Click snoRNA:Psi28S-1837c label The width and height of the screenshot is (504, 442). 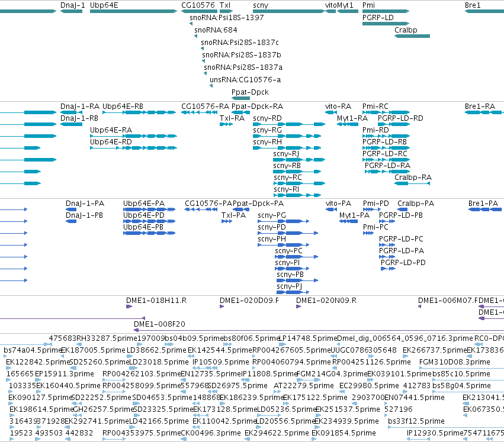click(x=240, y=43)
